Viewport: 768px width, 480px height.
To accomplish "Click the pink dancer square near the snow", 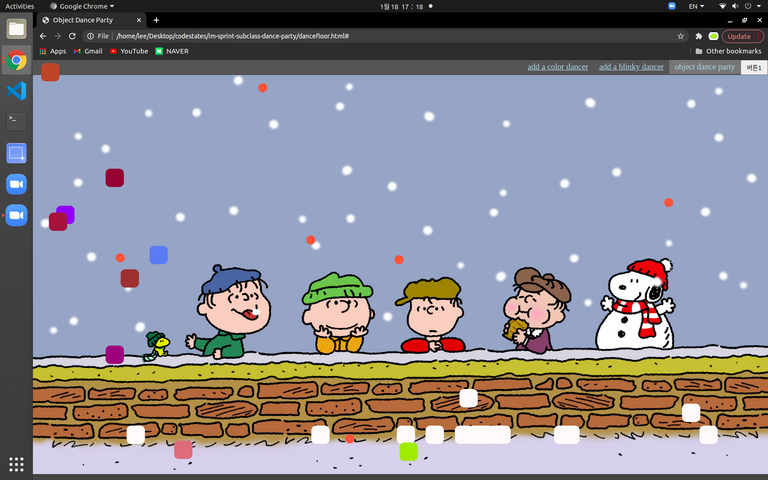I will 183,450.
